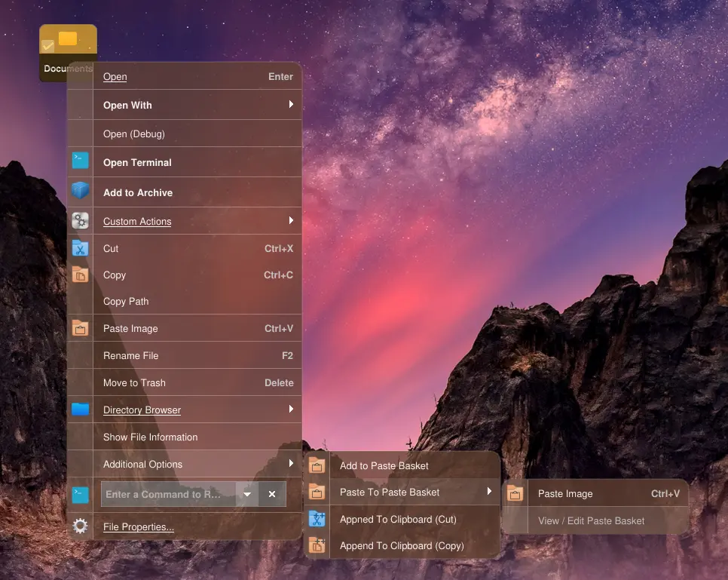Click the Custom Actions gears icon

[80, 221]
